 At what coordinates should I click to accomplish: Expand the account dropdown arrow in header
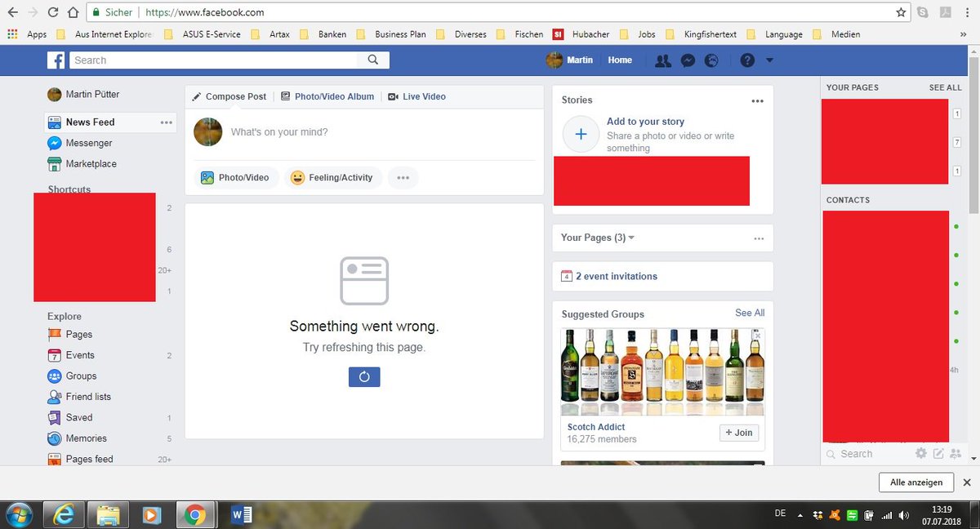pyautogui.click(x=769, y=60)
